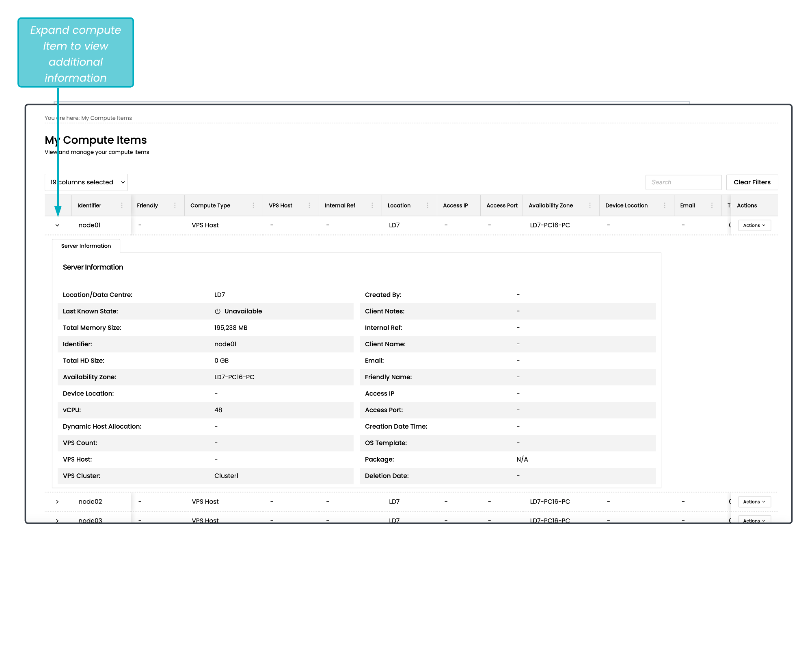
Task: Open Availability Zone column menu icon
Action: point(590,205)
